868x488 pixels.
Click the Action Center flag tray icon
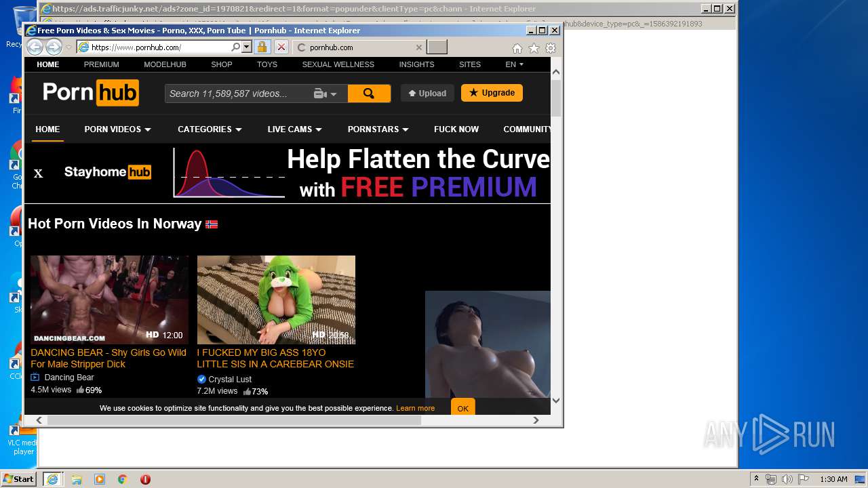[x=803, y=479]
